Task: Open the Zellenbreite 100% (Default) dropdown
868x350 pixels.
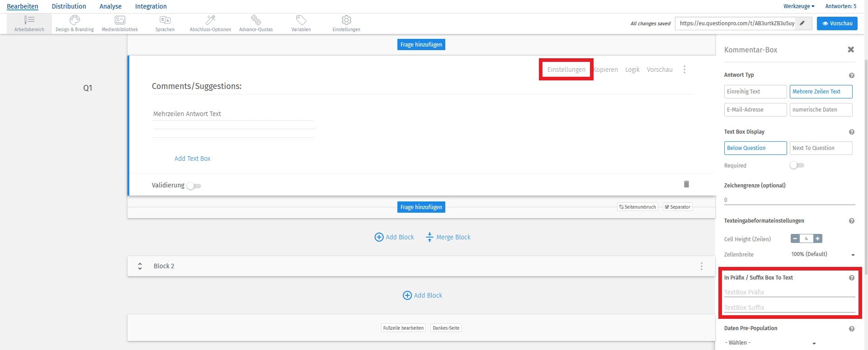Action: click(x=823, y=254)
